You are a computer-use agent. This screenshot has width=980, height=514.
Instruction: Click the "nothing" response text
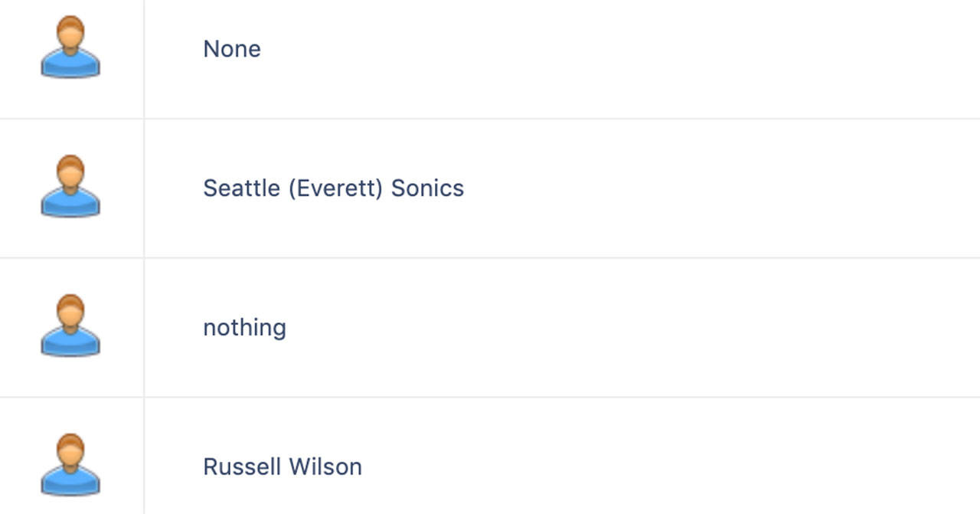[x=244, y=327]
